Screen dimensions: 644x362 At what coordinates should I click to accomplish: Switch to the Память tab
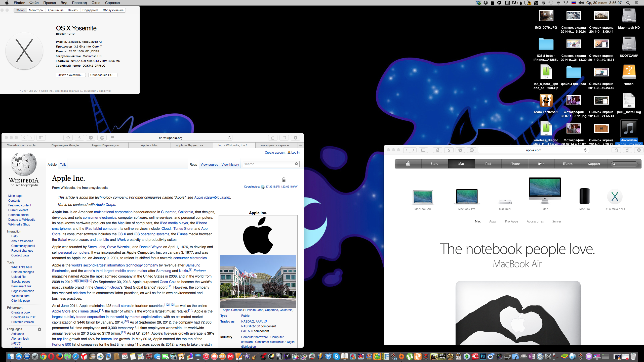73,10
